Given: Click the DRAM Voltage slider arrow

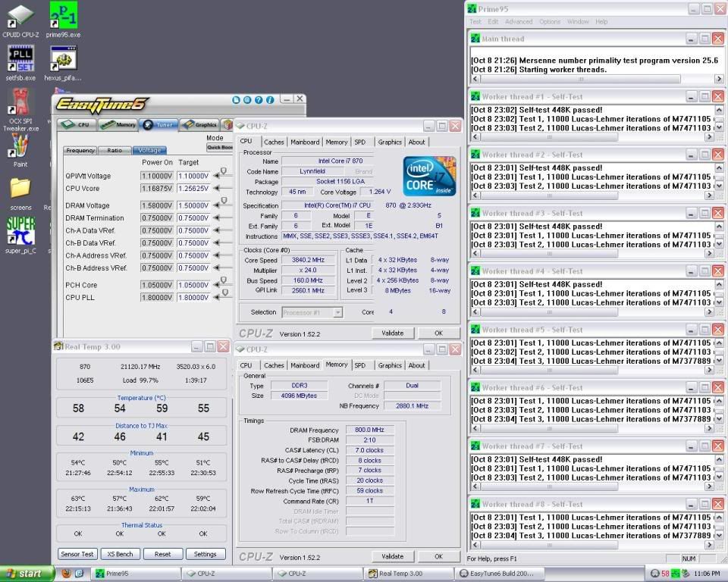Looking at the screenshot, I should [x=216, y=205].
